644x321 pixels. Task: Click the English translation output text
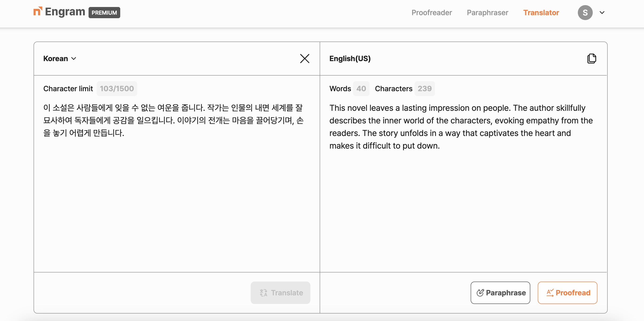point(461,127)
